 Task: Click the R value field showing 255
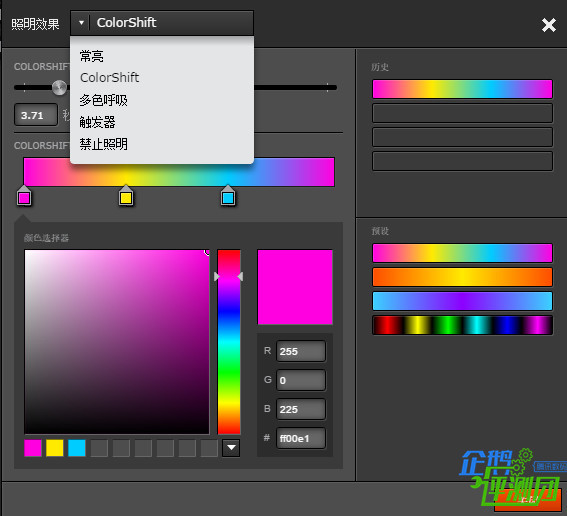(x=301, y=351)
